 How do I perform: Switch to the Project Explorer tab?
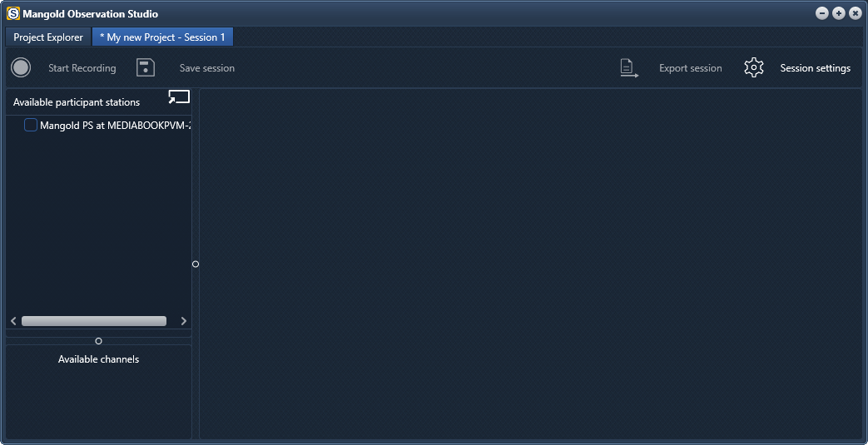coord(48,37)
